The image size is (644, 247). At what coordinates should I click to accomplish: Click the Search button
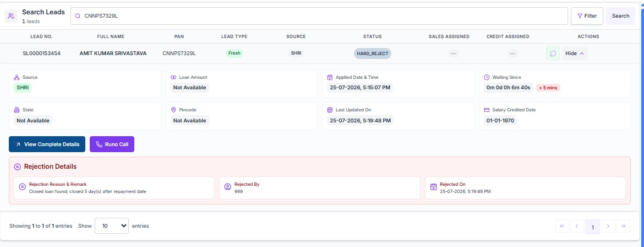[620, 16]
